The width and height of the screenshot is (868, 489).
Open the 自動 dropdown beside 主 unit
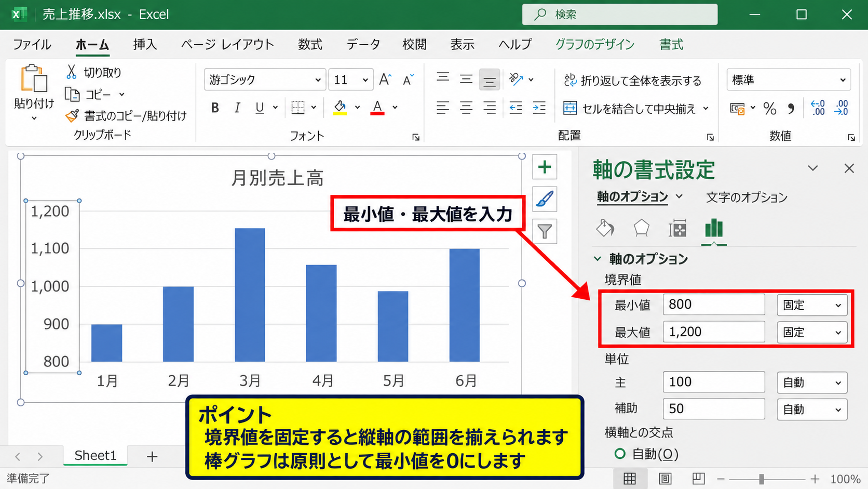(812, 382)
